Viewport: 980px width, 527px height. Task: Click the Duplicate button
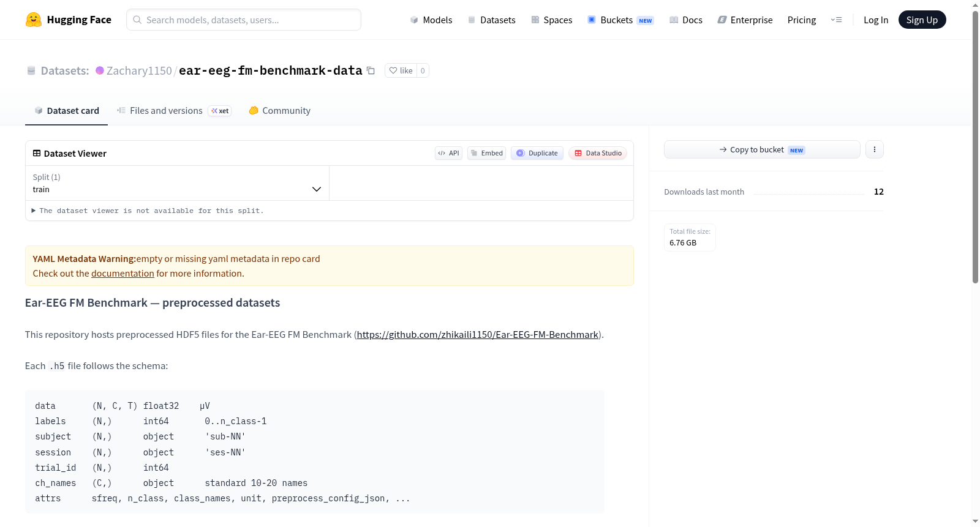coord(537,153)
